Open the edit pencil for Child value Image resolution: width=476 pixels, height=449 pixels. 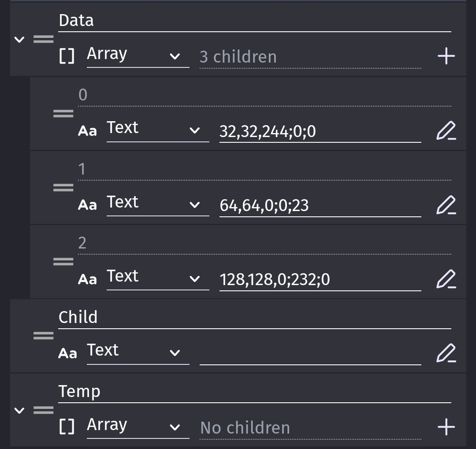point(446,353)
